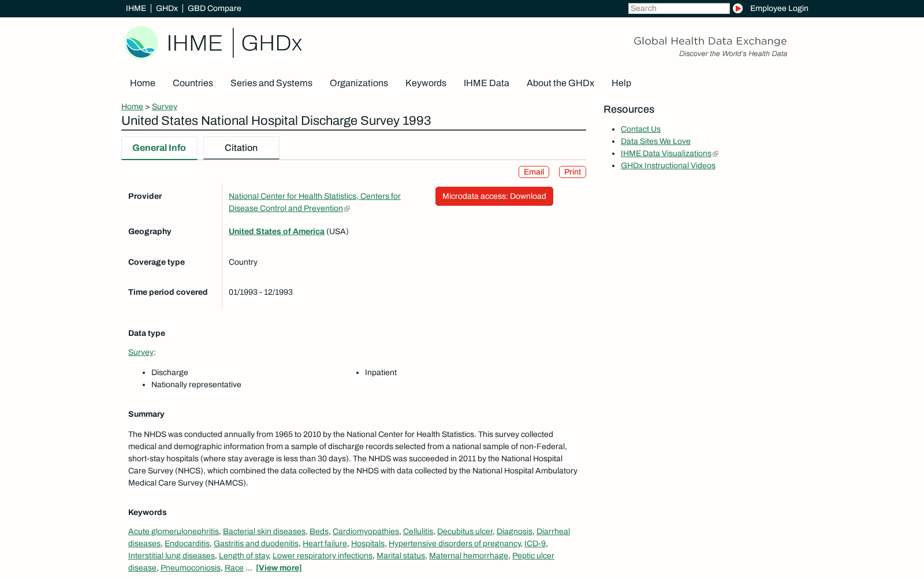Open Gastritis and duodenitis keyword
924x578 pixels.
(256, 543)
